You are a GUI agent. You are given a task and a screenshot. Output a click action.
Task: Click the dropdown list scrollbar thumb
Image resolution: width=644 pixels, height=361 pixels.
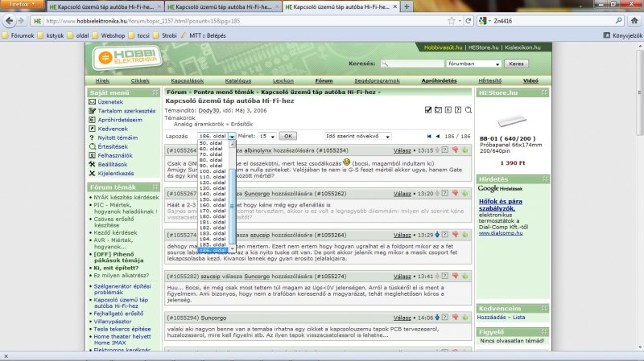pos(232,206)
